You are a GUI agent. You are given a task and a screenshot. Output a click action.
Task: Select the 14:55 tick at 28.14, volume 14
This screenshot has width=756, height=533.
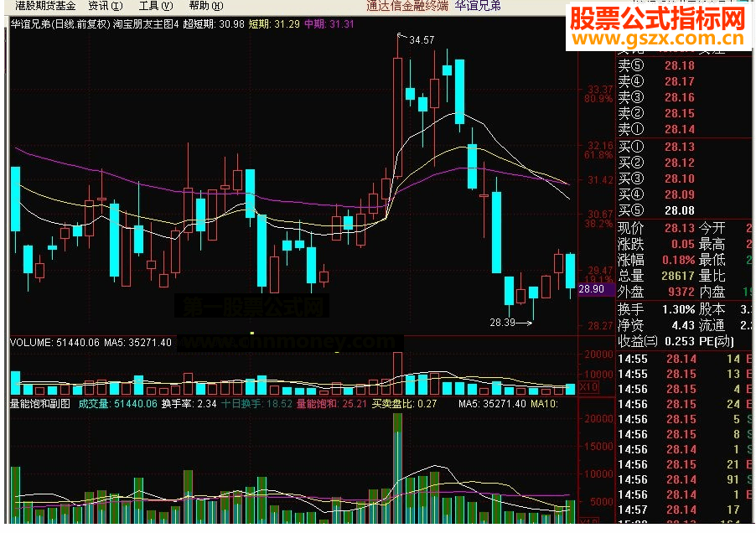click(685, 359)
